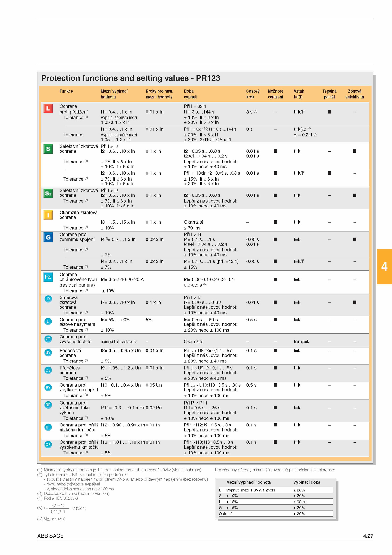Viewport: 392px width, 555px height.
Task: Click the title 'Protection functions and setting values - PR123'
Action: [131, 78]
